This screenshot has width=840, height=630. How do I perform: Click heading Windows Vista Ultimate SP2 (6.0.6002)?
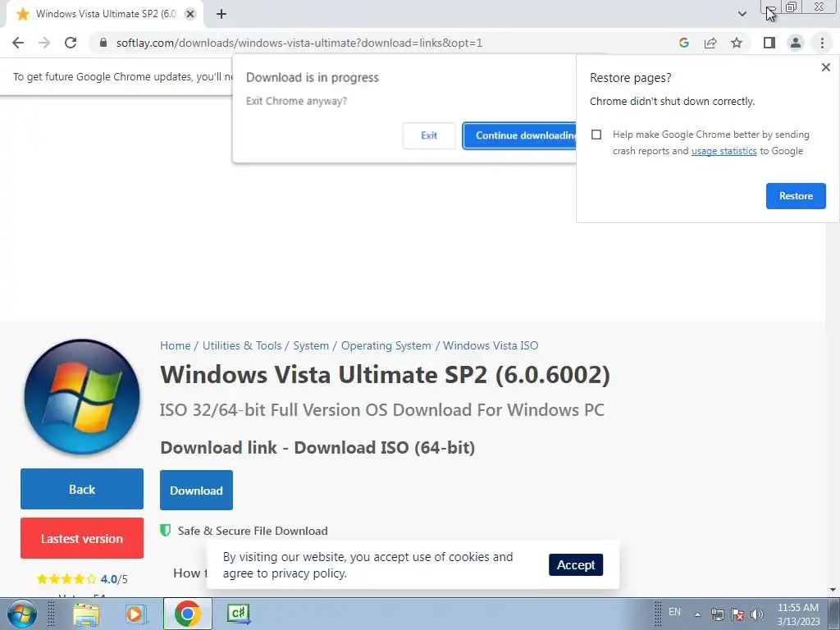coord(385,374)
